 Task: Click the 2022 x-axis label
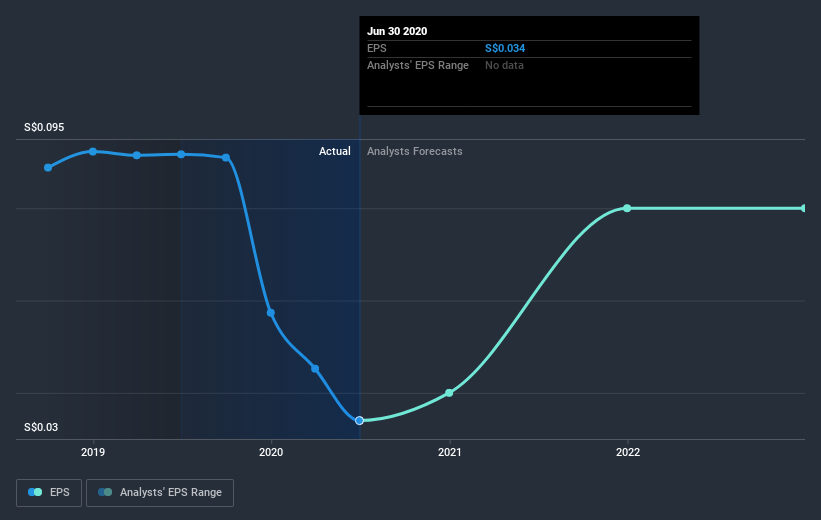[x=628, y=452]
